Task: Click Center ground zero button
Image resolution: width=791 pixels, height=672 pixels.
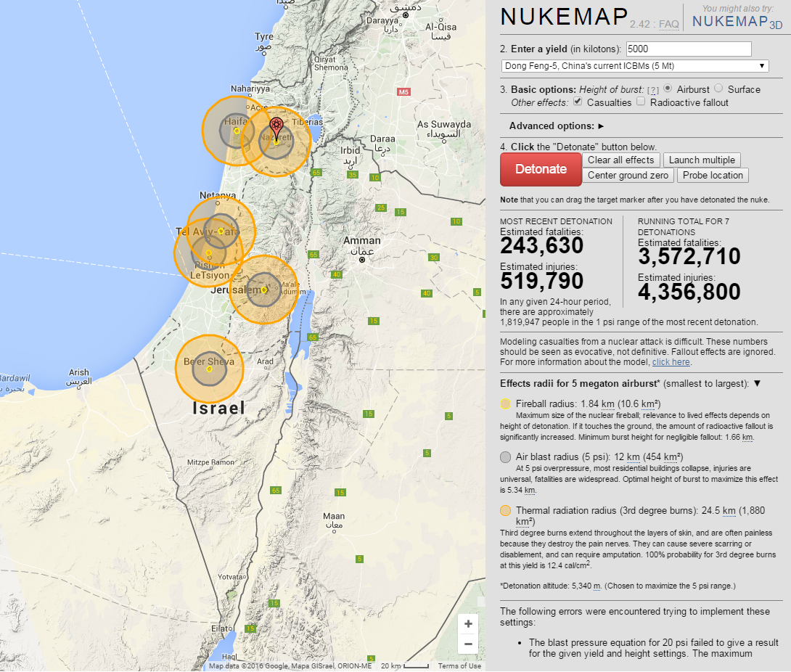Action: pos(628,175)
